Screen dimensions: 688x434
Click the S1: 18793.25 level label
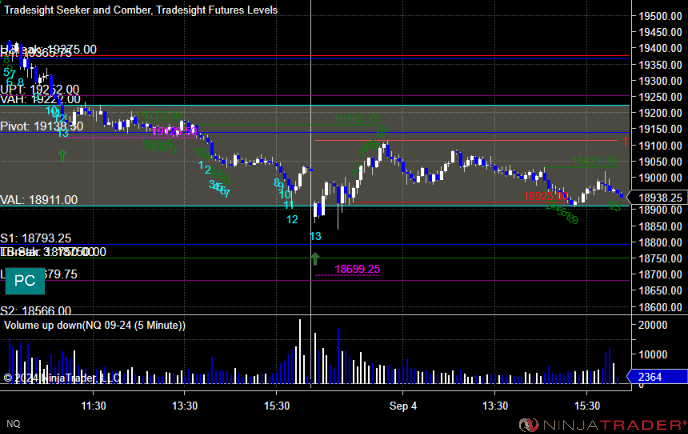coord(36,238)
